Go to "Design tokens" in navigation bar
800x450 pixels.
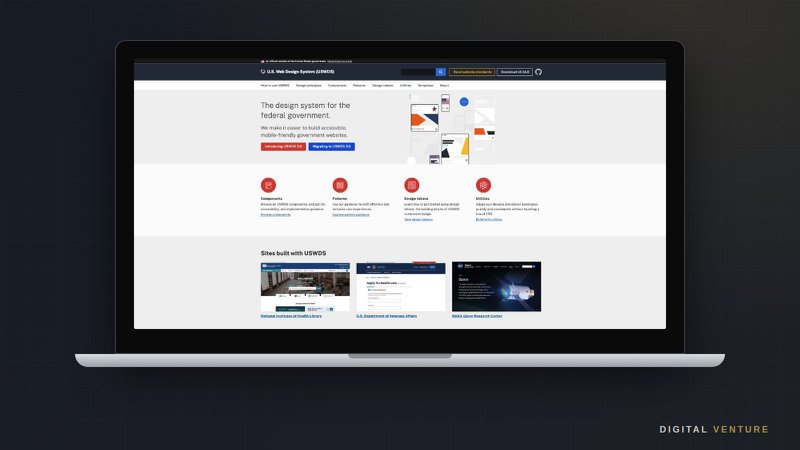(x=383, y=85)
